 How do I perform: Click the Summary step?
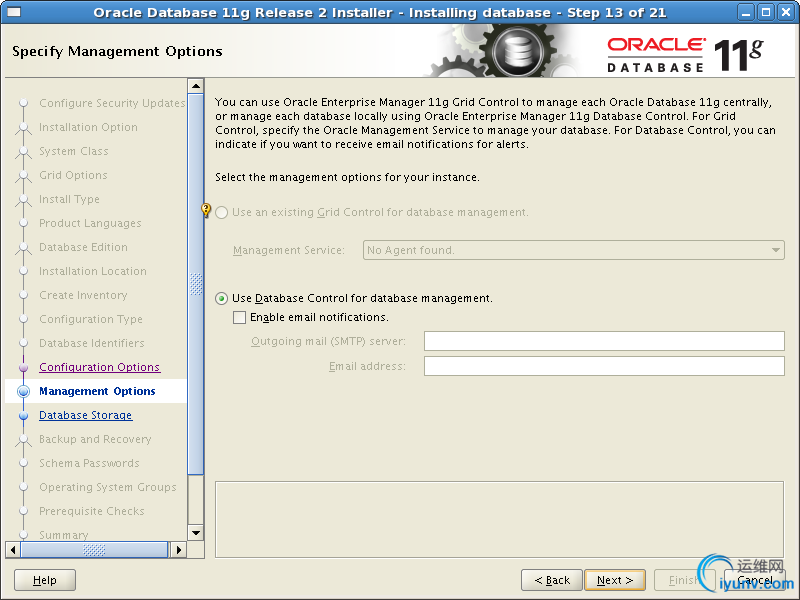pos(63,535)
